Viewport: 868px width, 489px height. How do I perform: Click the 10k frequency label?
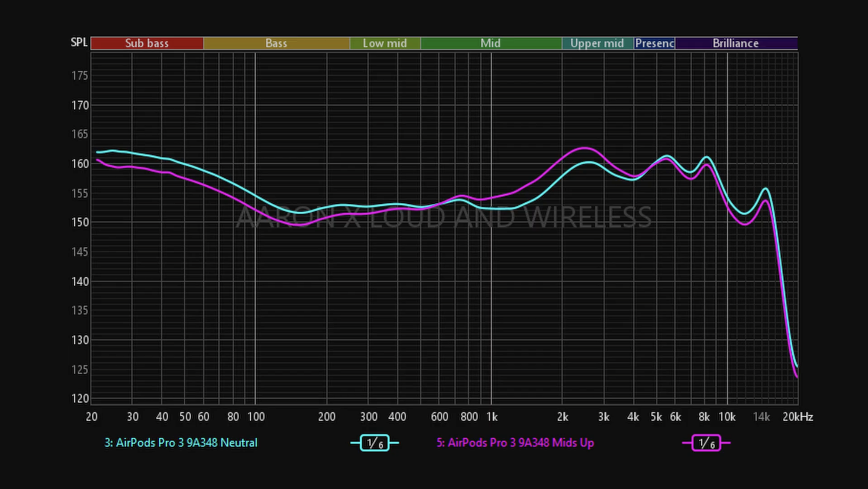pos(727,417)
